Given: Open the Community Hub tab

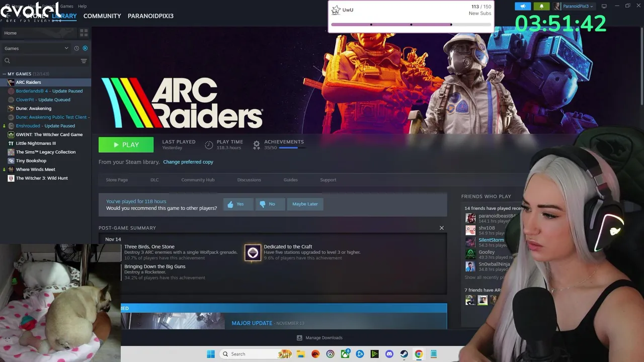Looking at the screenshot, I should tap(198, 179).
